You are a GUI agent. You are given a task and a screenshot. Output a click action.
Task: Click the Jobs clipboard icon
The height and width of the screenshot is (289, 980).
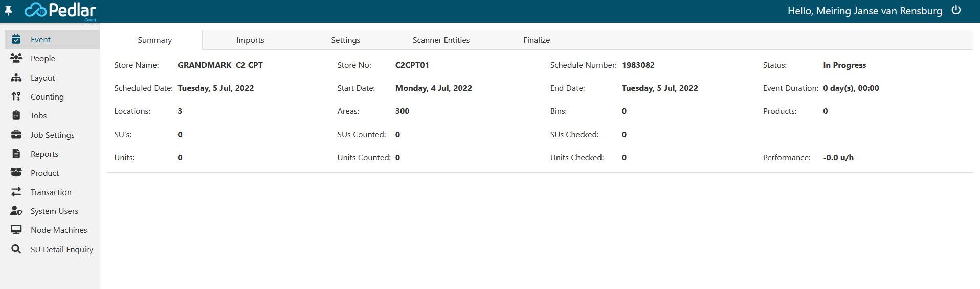(x=16, y=115)
